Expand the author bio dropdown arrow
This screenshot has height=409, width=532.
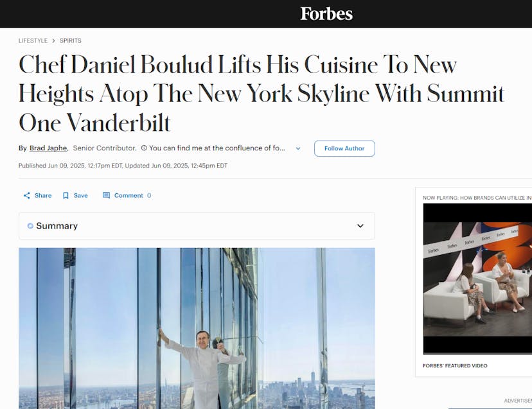(x=298, y=148)
